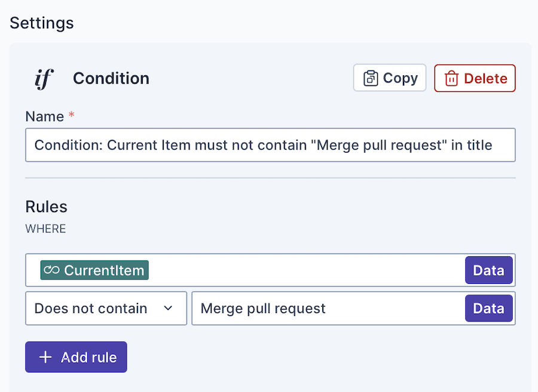This screenshot has width=538, height=392.
Task: Expand the chevron of the 'Does not contain' dropdown
Action: (168, 308)
